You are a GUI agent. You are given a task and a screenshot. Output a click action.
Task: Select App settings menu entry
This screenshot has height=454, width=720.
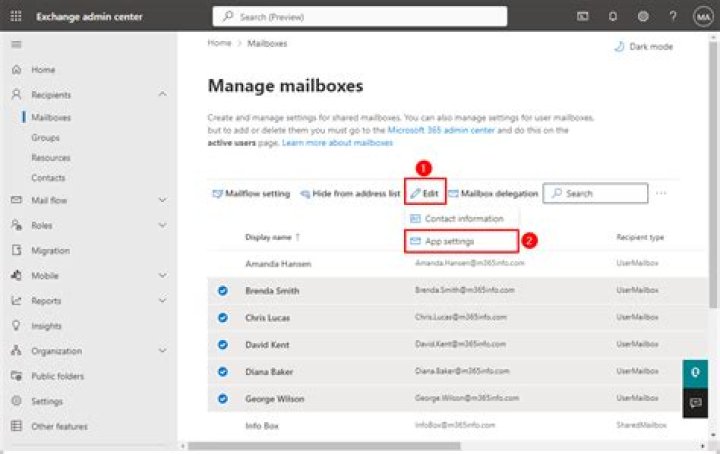point(461,241)
